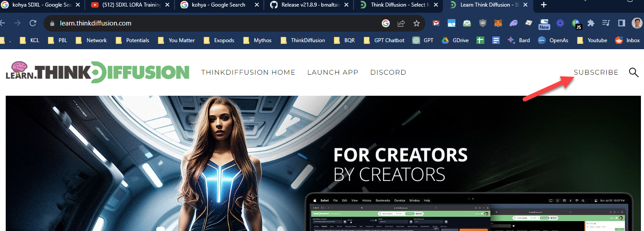Open the GPT bookmark
The height and width of the screenshot is (231, 644).
click(x=422, y=40)
